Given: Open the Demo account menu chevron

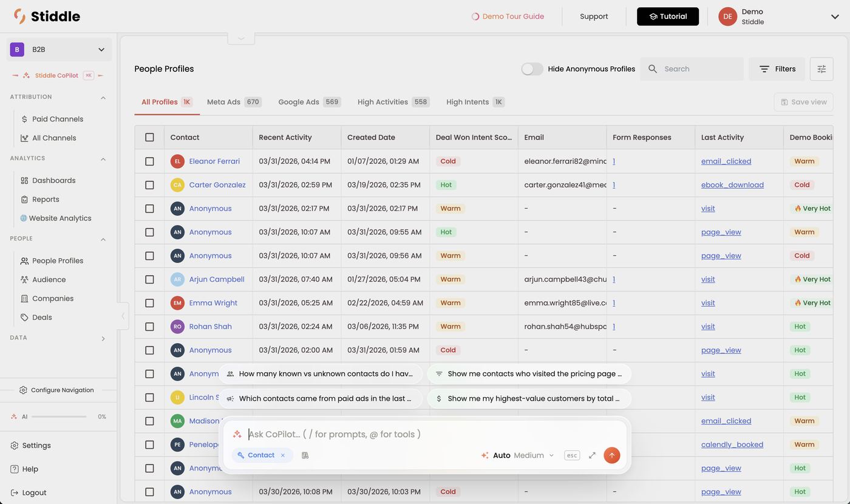Looking at the screenshot, I should point(835,16).
